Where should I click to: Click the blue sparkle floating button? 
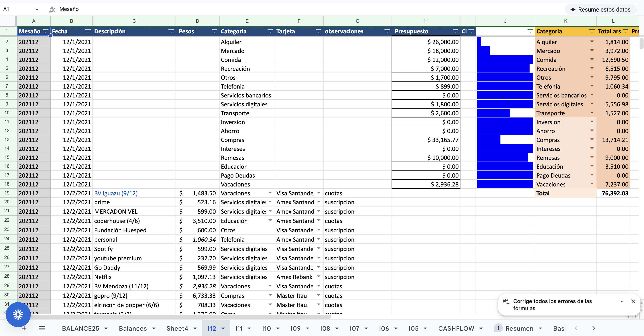(18, 314)
